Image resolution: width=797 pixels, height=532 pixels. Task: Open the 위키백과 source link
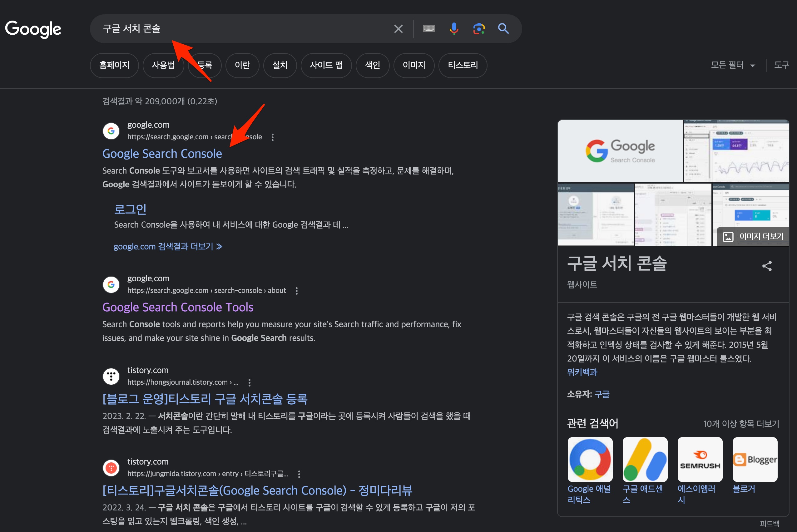tap(582, 372)
